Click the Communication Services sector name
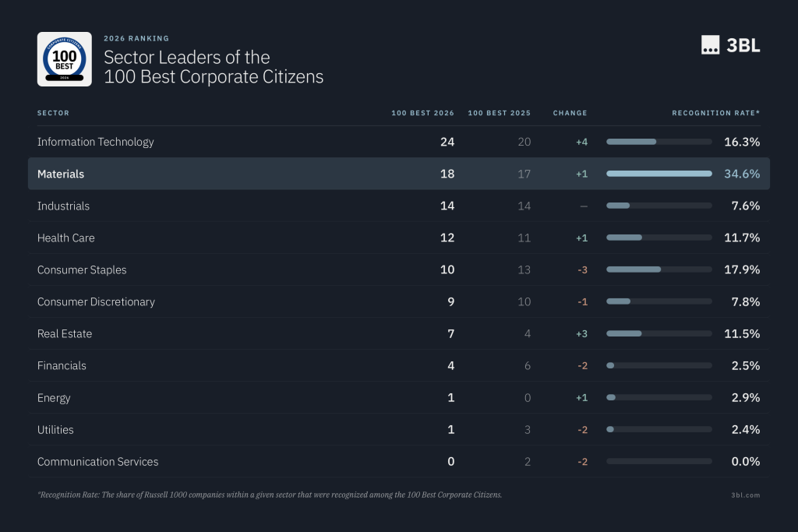This screenshot has width=798, height=532. pyautogui.click(x=97, y=462)
